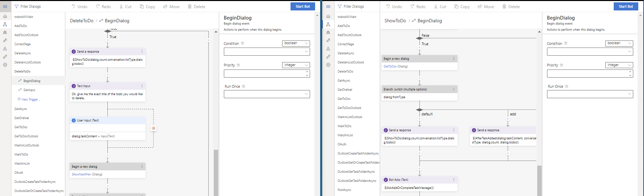This screenshot has height=196, width=644.
Task: Open more menu on Bot Asks (Text) node
Action: click(454, 180)
